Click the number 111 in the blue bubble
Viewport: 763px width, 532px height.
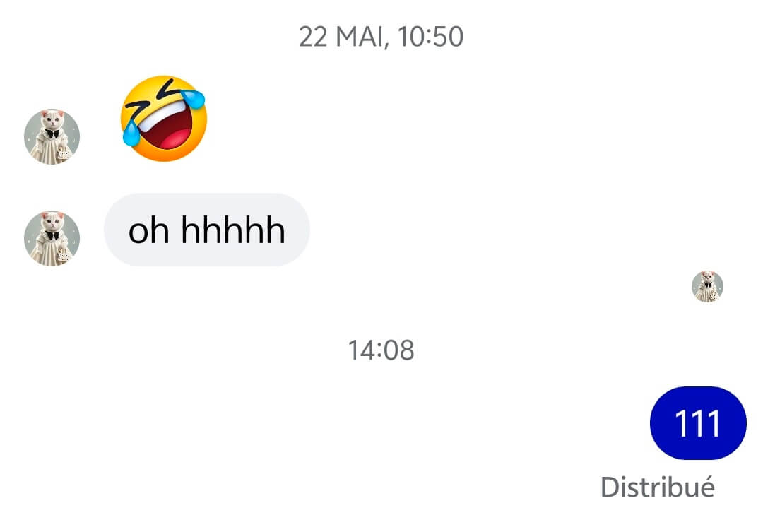[x=697, y=423]
